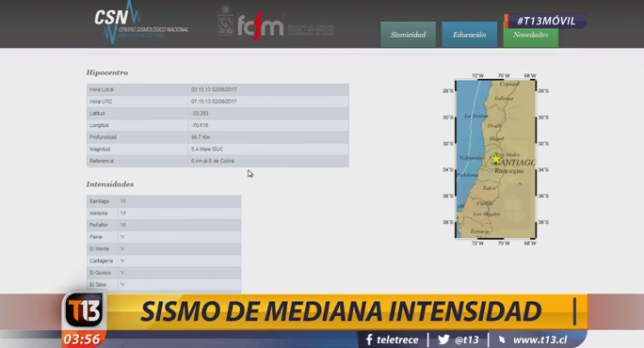Open the Chile seismic map thumbnail
644x348 pixels.
click(495, 159)
